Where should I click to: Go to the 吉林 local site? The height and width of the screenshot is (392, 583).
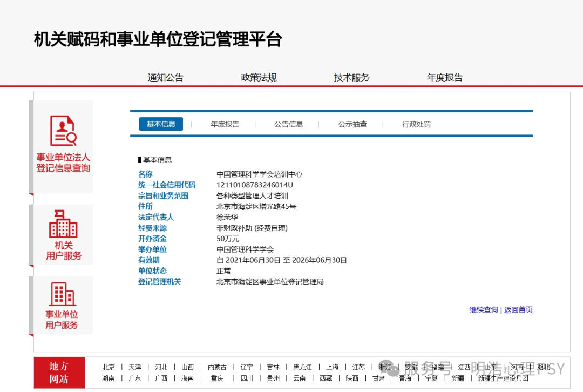coord(273,367)
